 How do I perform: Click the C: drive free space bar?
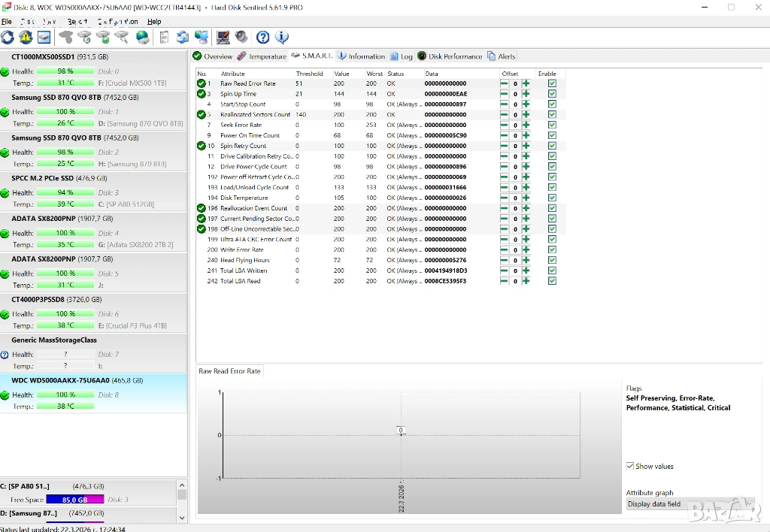[74, 499]
